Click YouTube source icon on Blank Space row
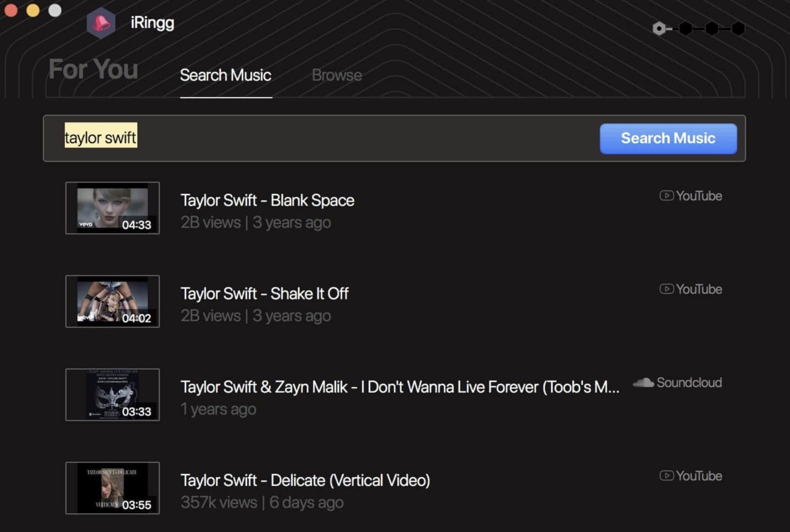790x532 pixels. coord(666,195)
